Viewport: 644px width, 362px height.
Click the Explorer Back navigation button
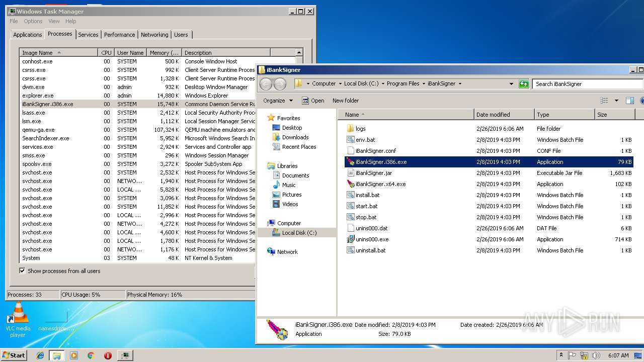(266, 84)
